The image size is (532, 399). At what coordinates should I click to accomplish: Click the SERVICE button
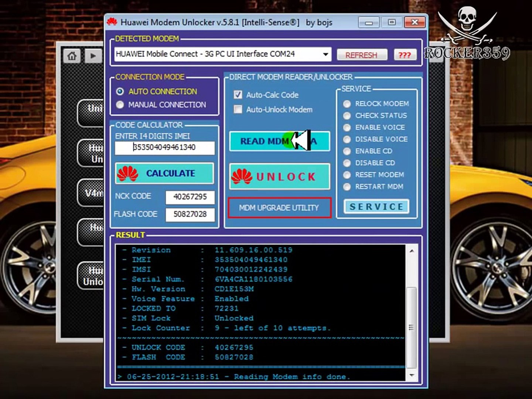click(x=376, y=207)
